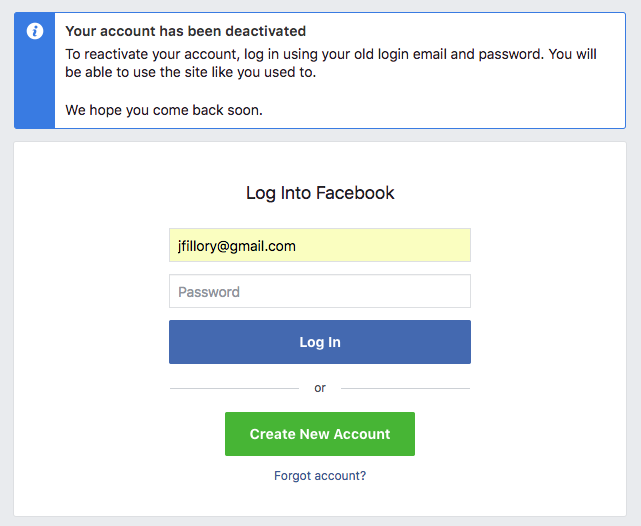Viewport: 641px width, 526px height.
Task: Click the blue stripe beside the deactivation notice
Action: tap(35, 90)
